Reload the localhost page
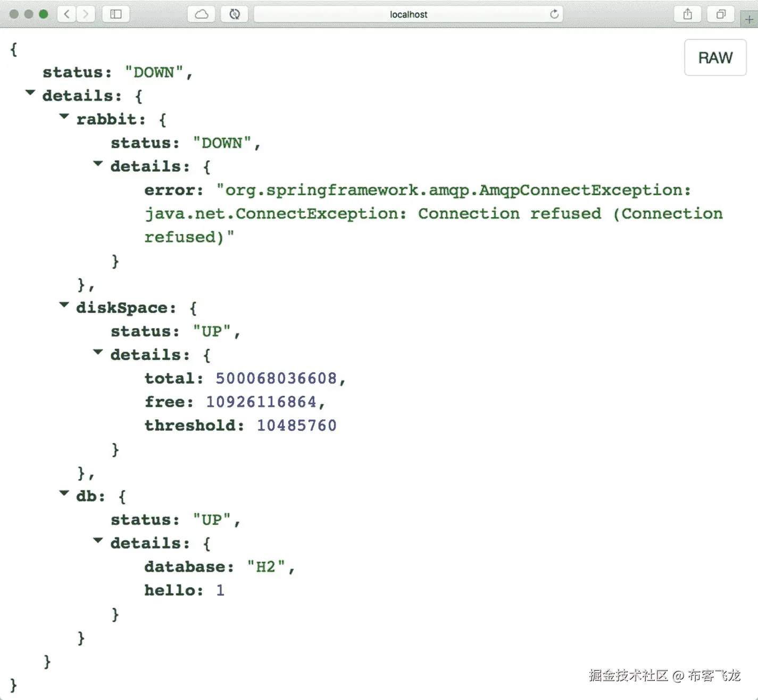This screenshot has width=758, height=700. pos(554,14)
